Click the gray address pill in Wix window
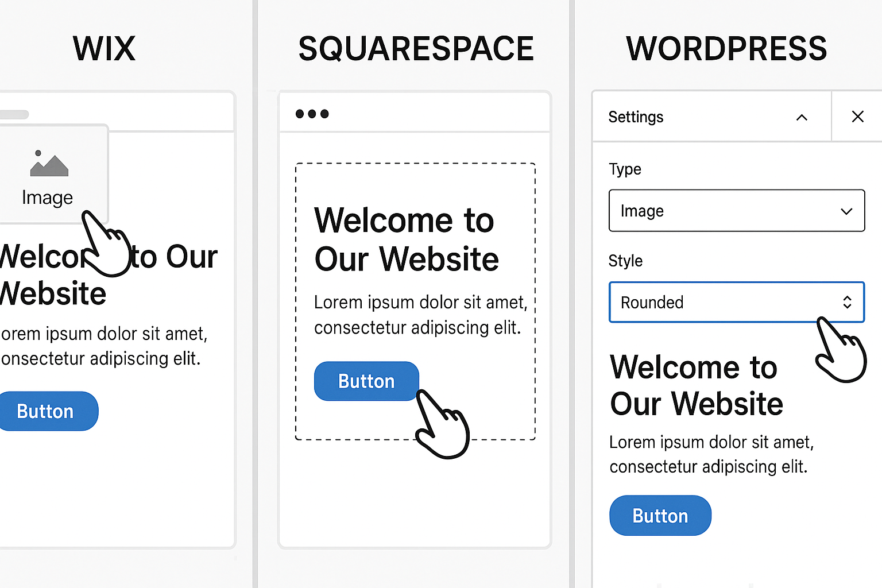The width and height of the screenshot is (882, 588). tap(14, 114)
